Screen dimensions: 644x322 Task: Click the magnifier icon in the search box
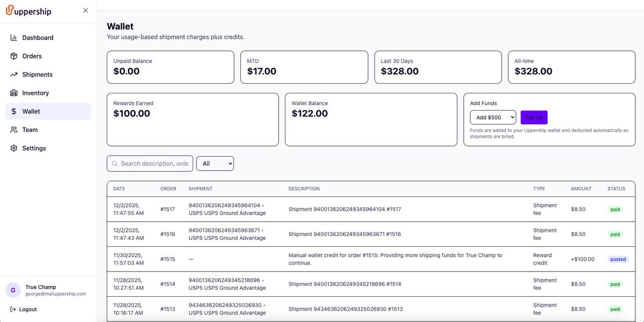(x=114, y=164)
